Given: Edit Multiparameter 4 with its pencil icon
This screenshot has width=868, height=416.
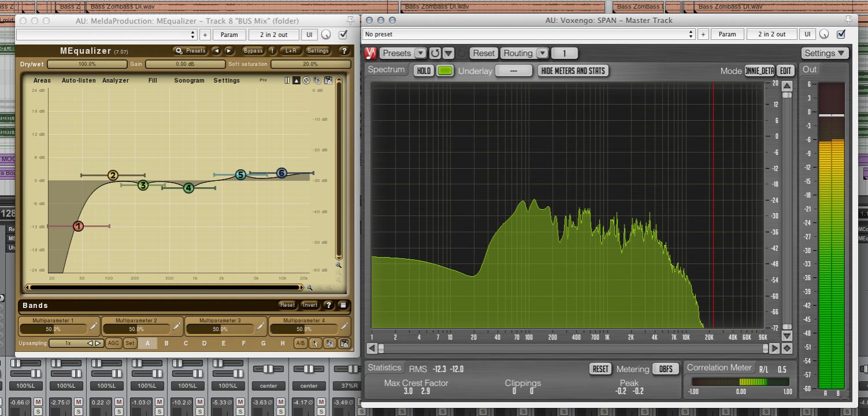Looking at the screenshot, I should tap(344, 326).
